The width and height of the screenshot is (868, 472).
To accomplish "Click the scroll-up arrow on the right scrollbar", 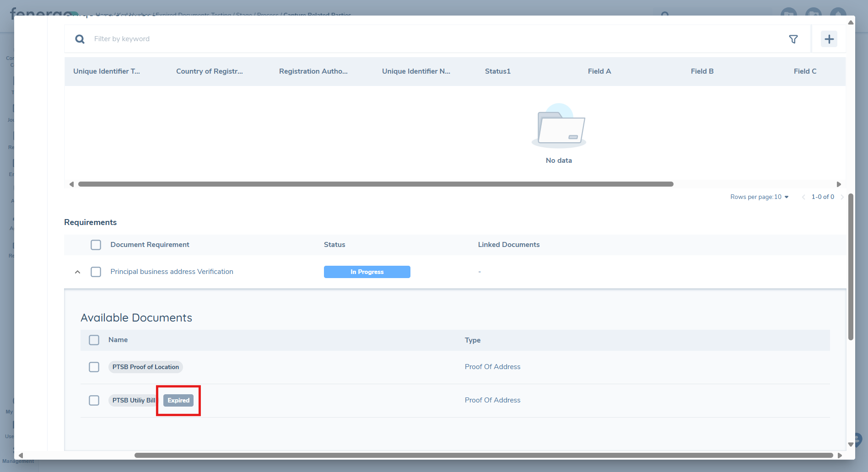I will (x=850, y=22).
